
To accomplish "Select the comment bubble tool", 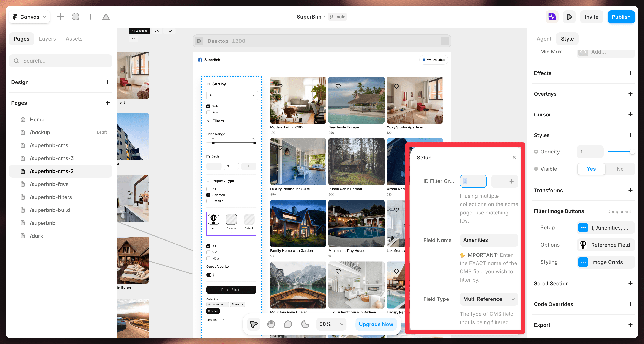I will 288,324.
